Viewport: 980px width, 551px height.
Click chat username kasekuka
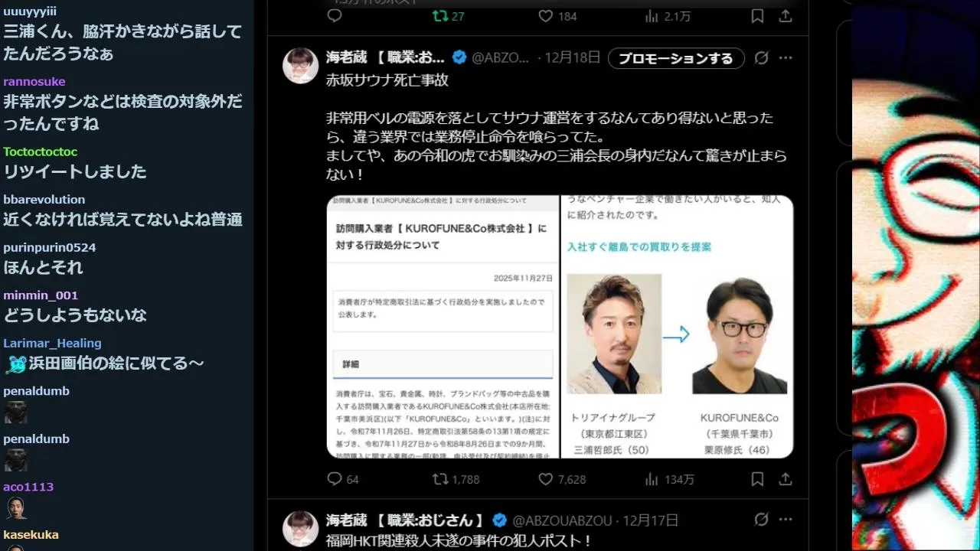click(31, 535)
